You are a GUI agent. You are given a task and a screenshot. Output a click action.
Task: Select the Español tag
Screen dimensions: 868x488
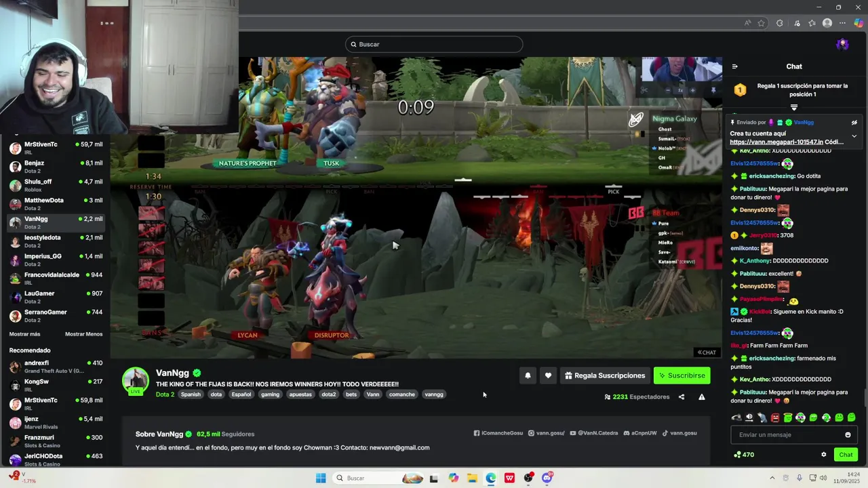241,394
